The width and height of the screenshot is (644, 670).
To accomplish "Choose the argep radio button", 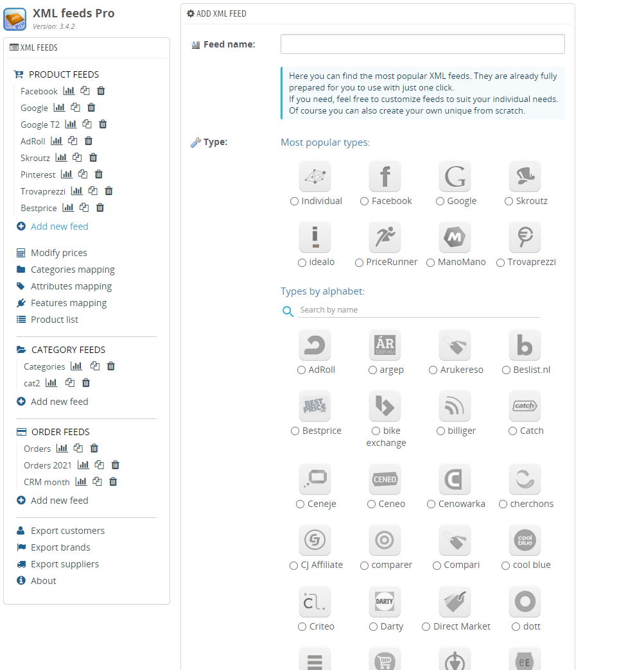I will [373, 370].
